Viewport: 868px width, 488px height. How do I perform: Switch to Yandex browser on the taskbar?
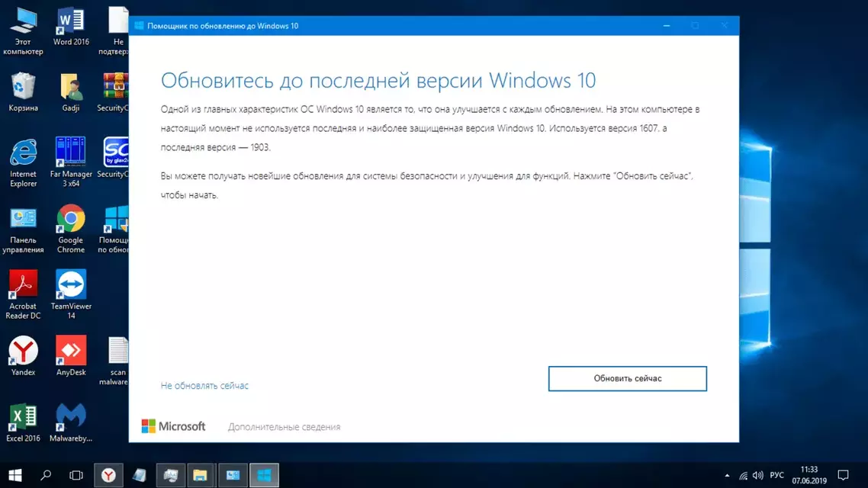pos(108,475)
